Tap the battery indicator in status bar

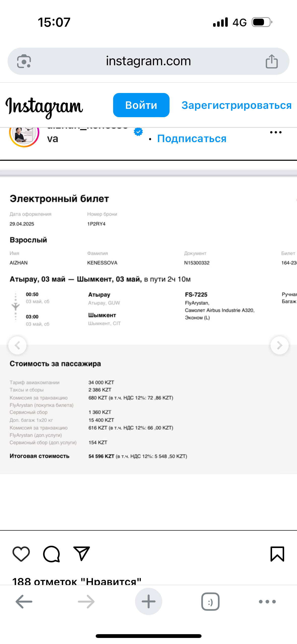pyautogui.click(x=262, y=22)
